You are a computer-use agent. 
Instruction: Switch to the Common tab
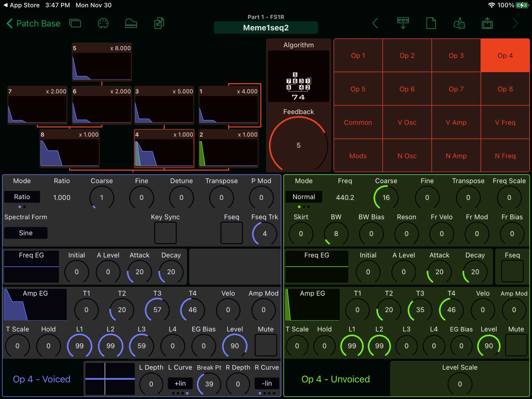[358, 122]
